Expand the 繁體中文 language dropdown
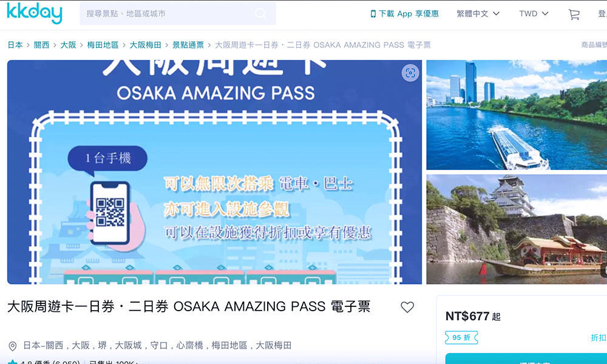Screen dimensions: 607x364 pos(478,14)
